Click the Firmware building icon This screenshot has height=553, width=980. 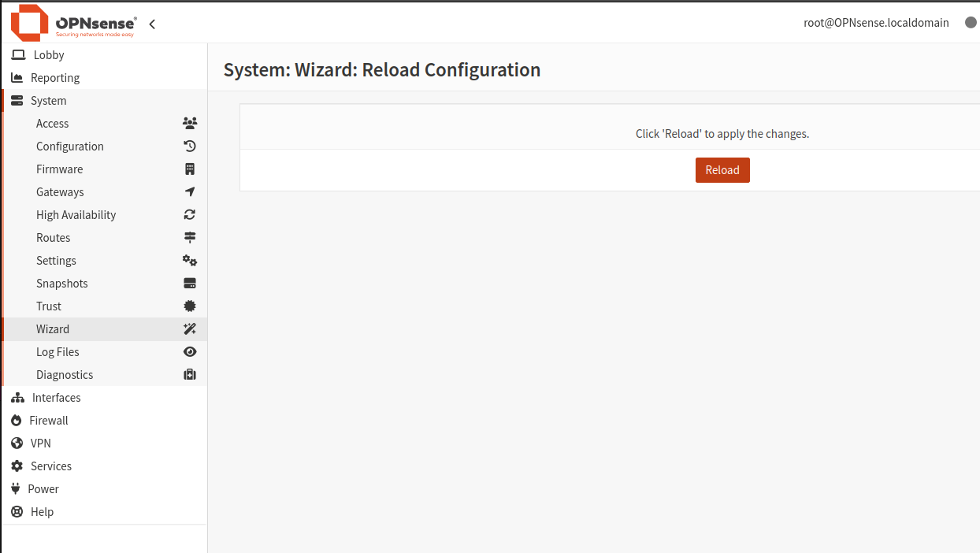pyautogui.click(x=190, y=169)
